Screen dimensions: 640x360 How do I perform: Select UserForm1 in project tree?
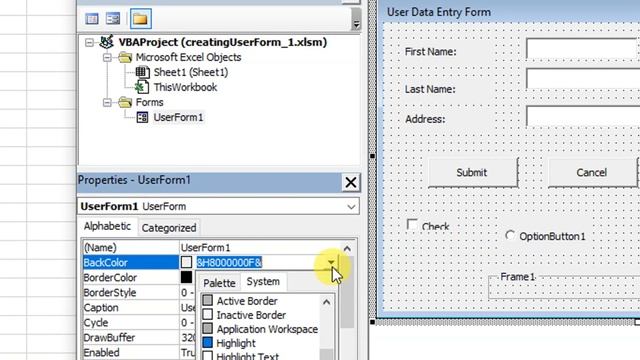[x=178, y=118]
